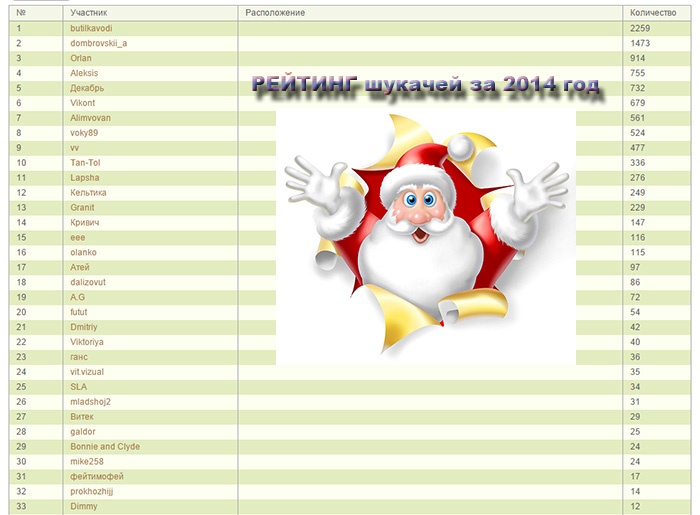
Task: Open the butilkavodi participant link
Action: (91, 28)
